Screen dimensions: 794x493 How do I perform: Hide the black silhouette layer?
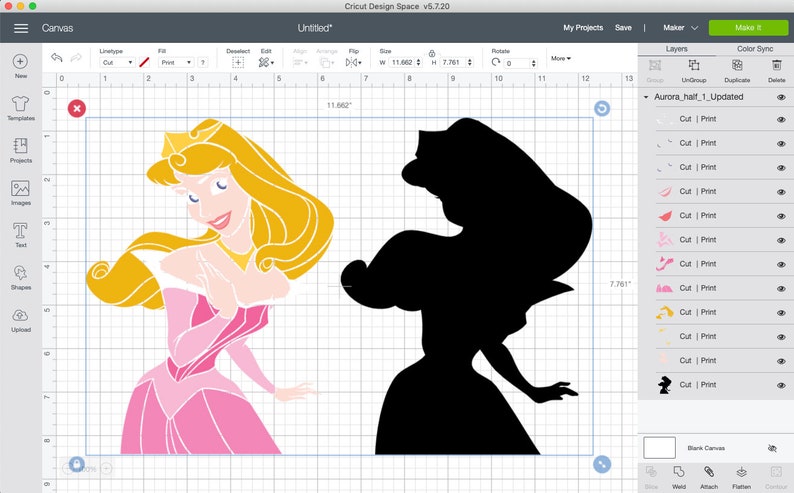(x=781, y=385)
